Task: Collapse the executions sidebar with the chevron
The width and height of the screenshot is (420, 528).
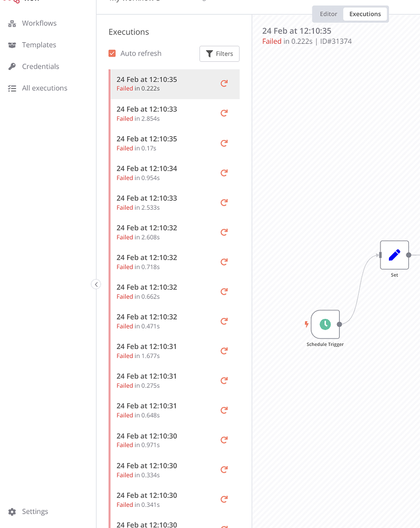Action: click(x=96, y=284)
